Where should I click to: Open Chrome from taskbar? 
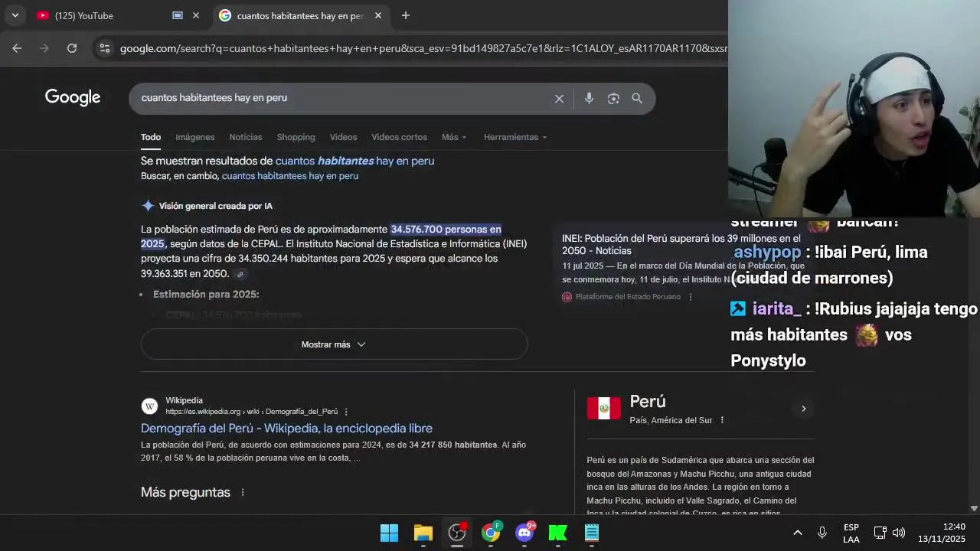pyautogui.click(x=491, y=533)
